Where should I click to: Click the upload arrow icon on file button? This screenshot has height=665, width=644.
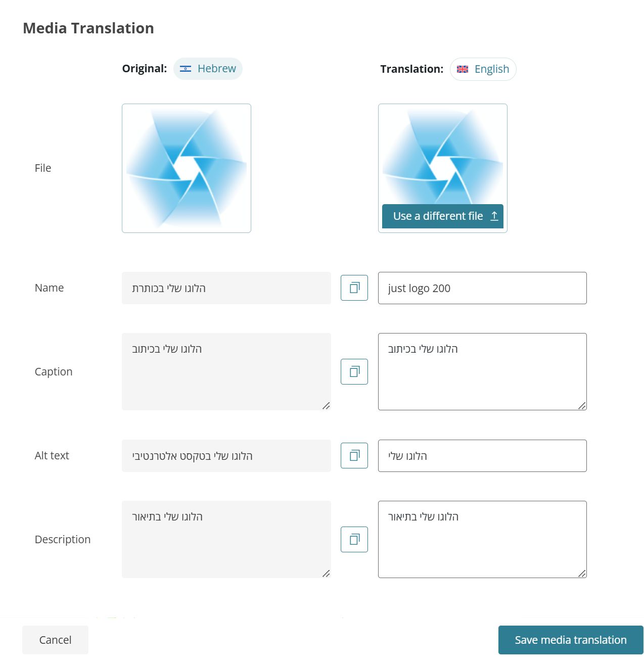pos(494,216)
